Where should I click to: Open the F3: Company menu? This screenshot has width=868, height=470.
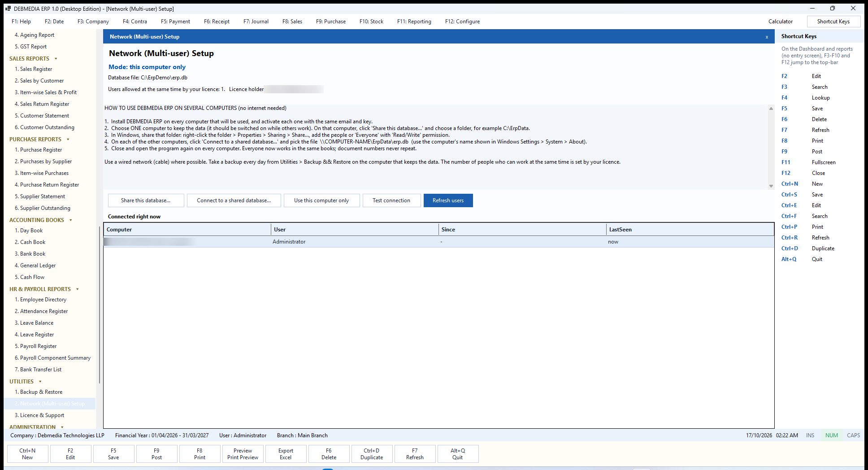pyautogui.click(x=93, y=22)
